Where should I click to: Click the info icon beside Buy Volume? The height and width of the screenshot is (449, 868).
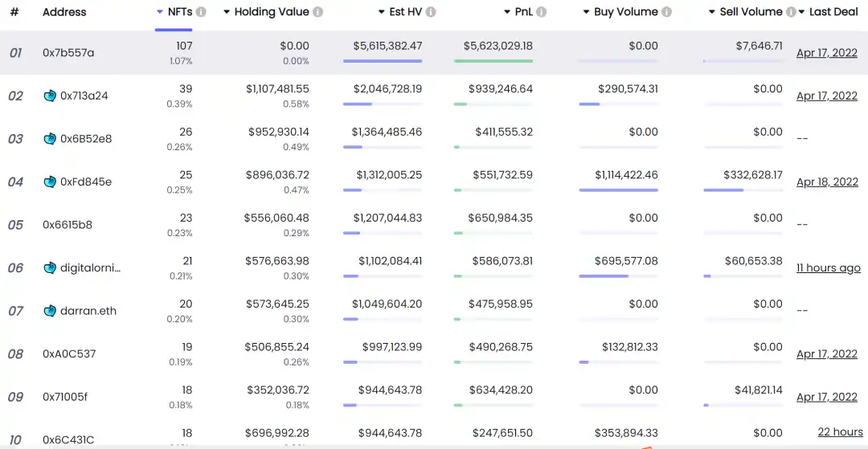666,12
